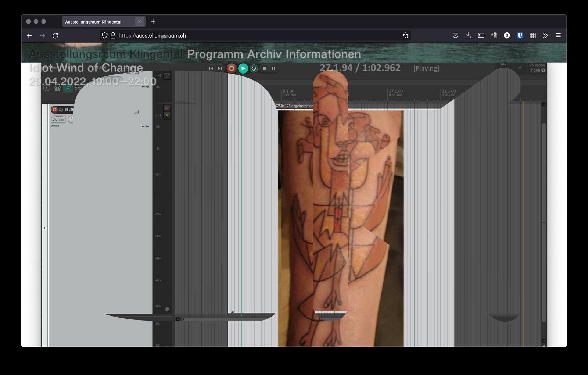Image resolution: width=588 pixels, height=375 pixels.
Task: Toggle the loop repeat button
Action: click(x=254, y=68)
